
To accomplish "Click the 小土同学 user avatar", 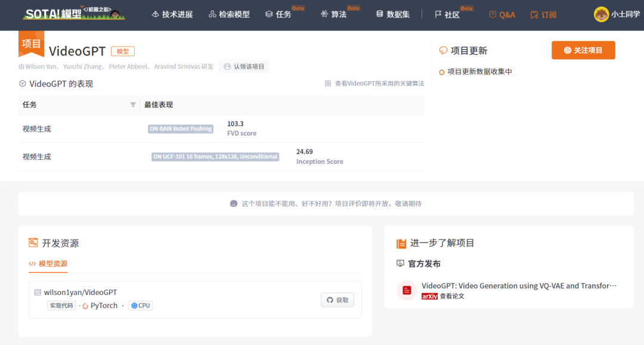I will coord(601,14).
